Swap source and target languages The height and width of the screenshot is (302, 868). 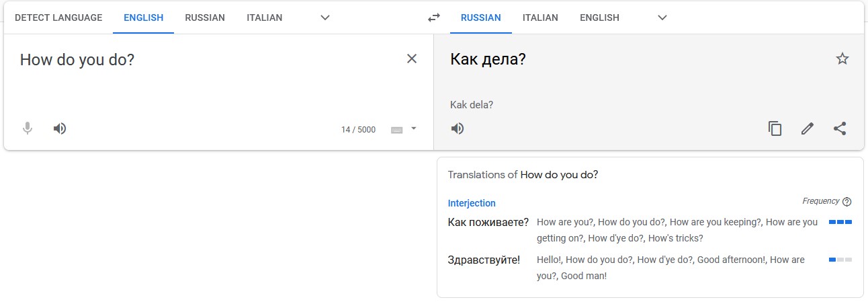point(434,18)
